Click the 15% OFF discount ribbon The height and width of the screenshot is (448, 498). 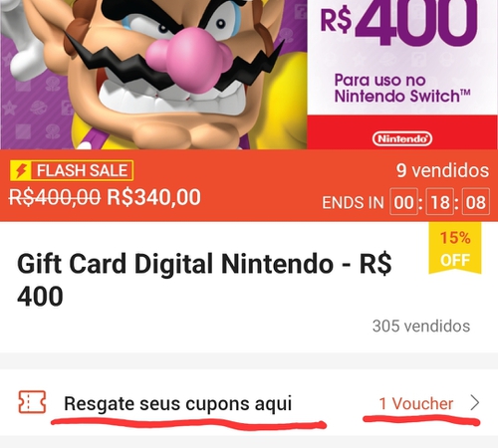455,248
